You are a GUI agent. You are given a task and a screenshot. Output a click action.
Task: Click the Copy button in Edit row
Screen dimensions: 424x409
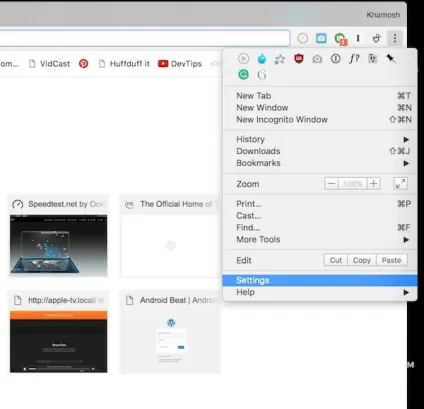[x=362, y=260]
